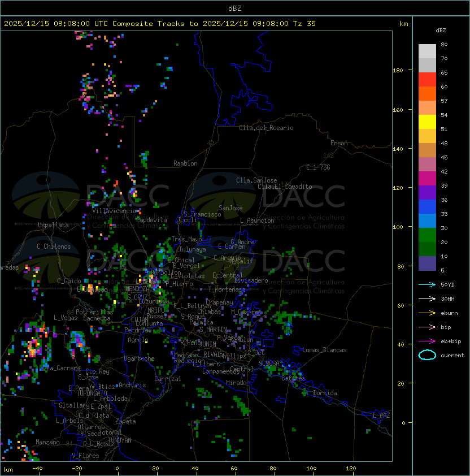Click the Tulumaya place label
Screen dimensions: 470x476
click(193, 249)
